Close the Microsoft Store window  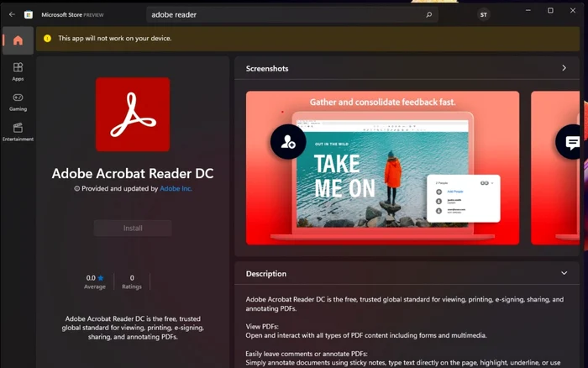point(573,11)
